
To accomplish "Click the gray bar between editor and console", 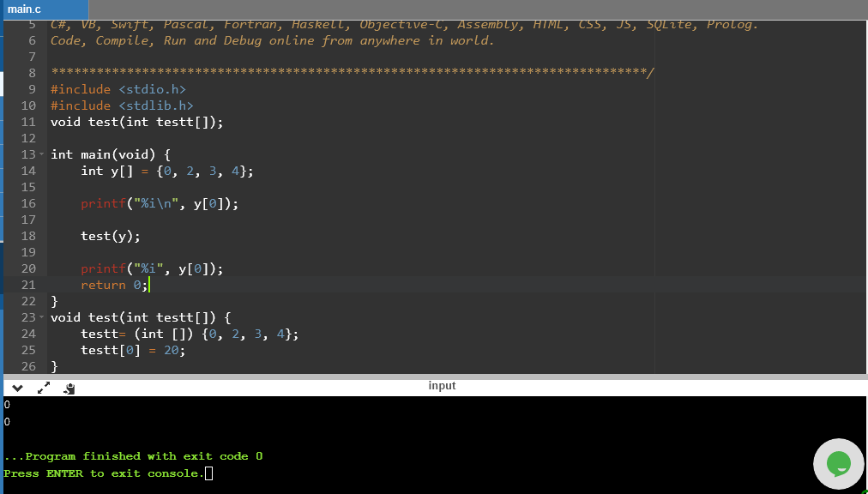I will [x=435, y=377].
